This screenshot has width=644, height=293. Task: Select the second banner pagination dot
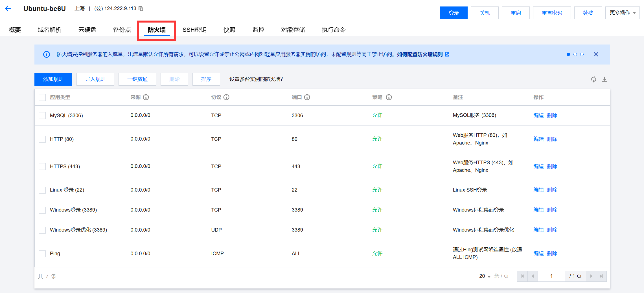[x=575, y=54]
